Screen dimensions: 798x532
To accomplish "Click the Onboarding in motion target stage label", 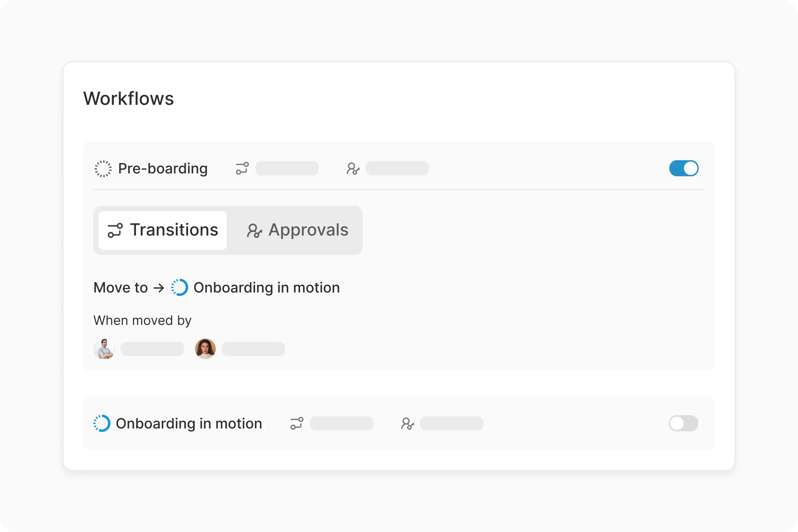I will point(267,288).
